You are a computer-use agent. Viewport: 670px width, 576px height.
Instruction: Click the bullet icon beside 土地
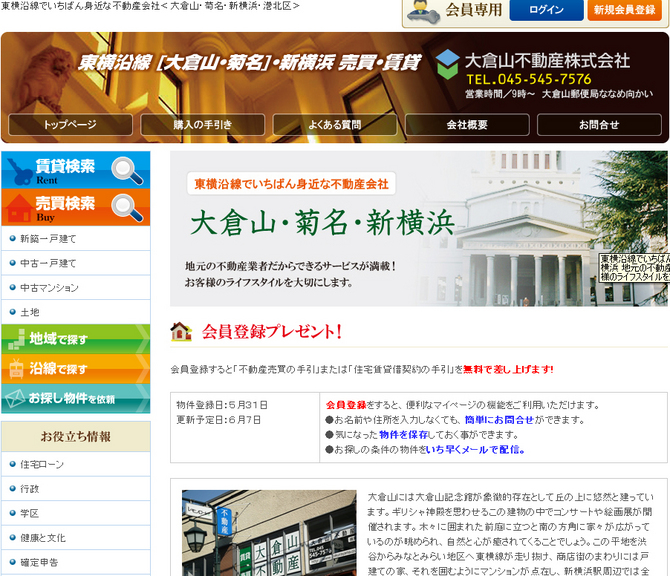pyautogui.click(x=12, y=312)
